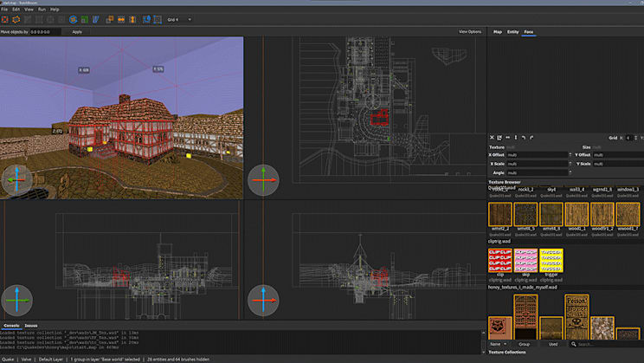The image size is (644, 363).
Task: Click the Y Scale input field
Action: (x=618, y=164)
